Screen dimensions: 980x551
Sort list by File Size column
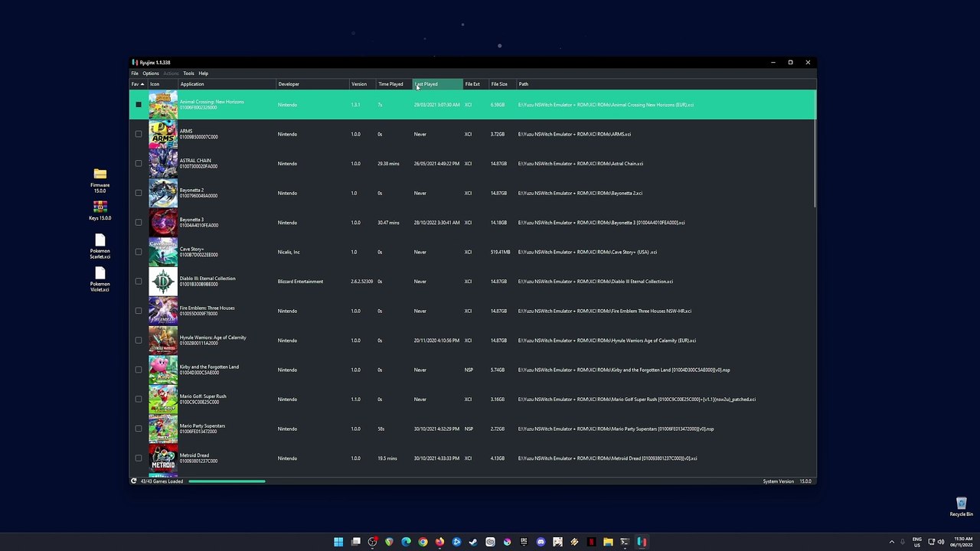[x=503, y=84]
